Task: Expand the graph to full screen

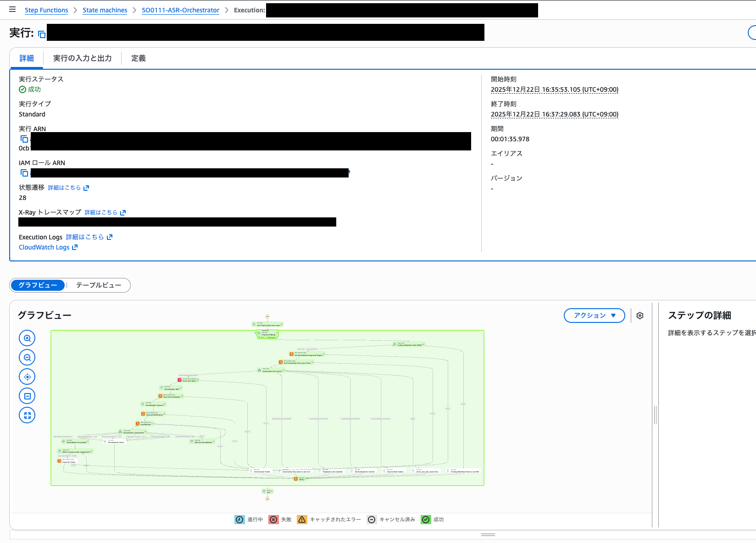Action: 27,415
